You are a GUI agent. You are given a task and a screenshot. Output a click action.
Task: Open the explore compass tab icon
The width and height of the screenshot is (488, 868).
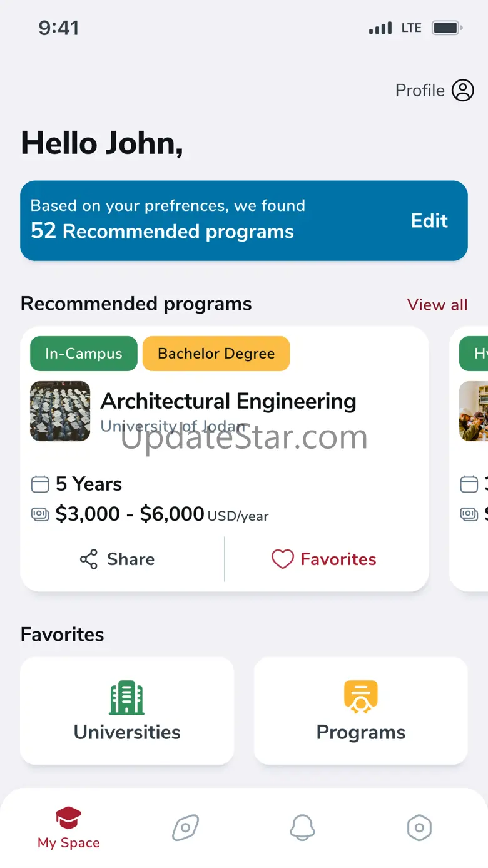(186, 828)
